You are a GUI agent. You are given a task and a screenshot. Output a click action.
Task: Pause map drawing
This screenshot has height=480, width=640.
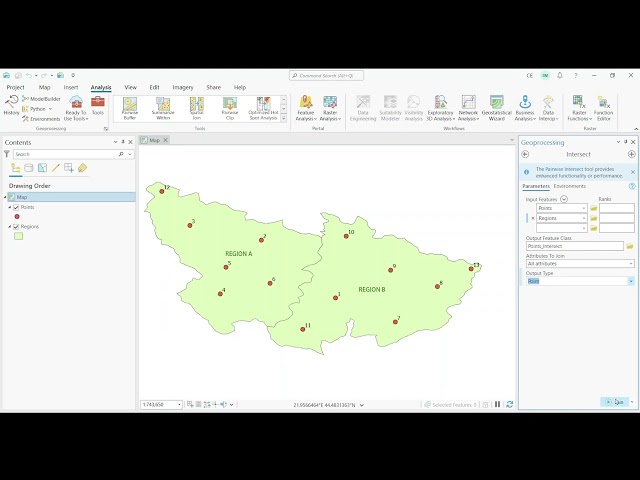pos(497,404)
